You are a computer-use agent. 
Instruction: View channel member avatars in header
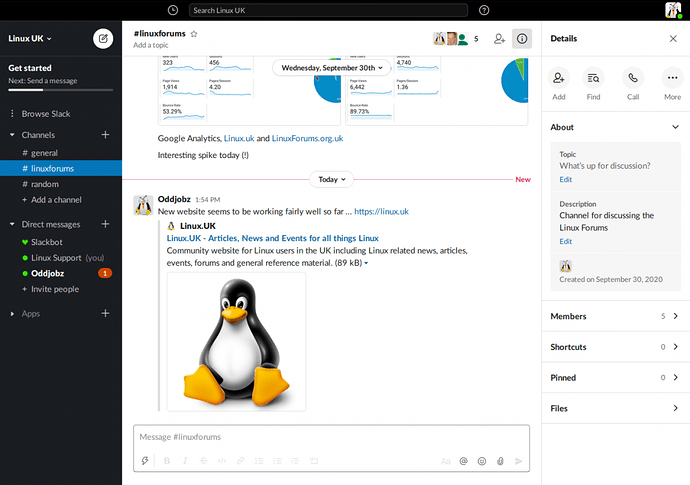(451, 39)
